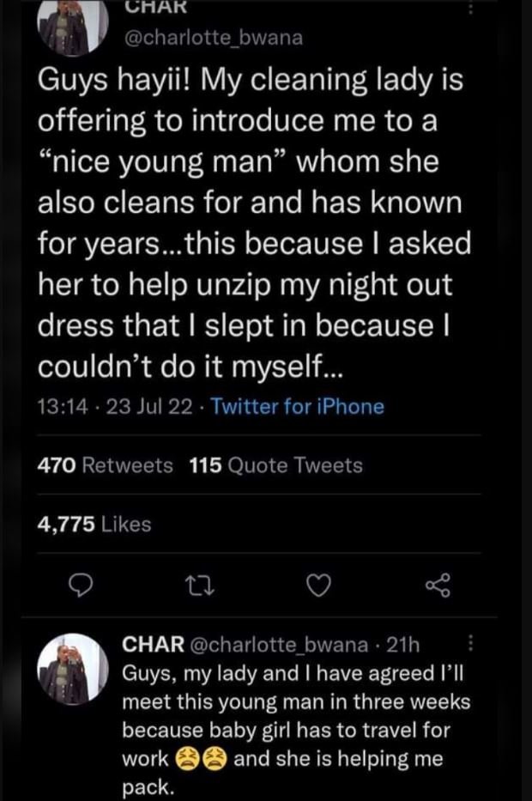
Task: Open the three-dot menu of the main tweet
Action: pyautogui.click(x=469, y=7)
